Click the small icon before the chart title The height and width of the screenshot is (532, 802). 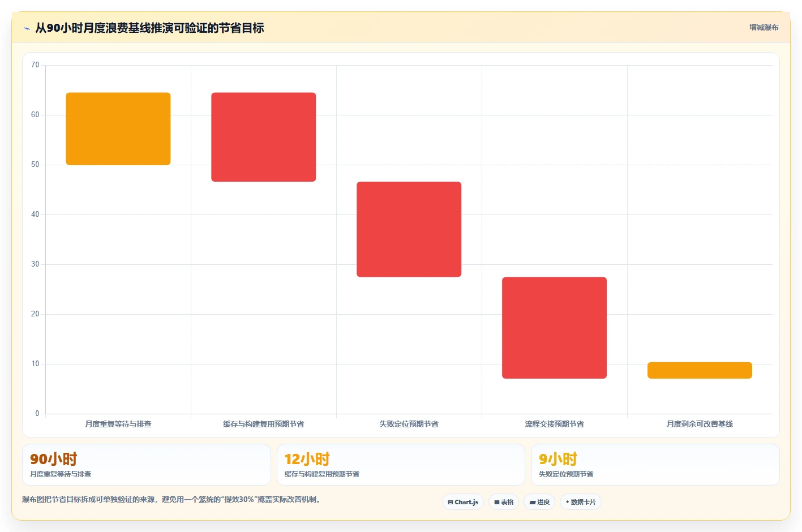point(27,28)
